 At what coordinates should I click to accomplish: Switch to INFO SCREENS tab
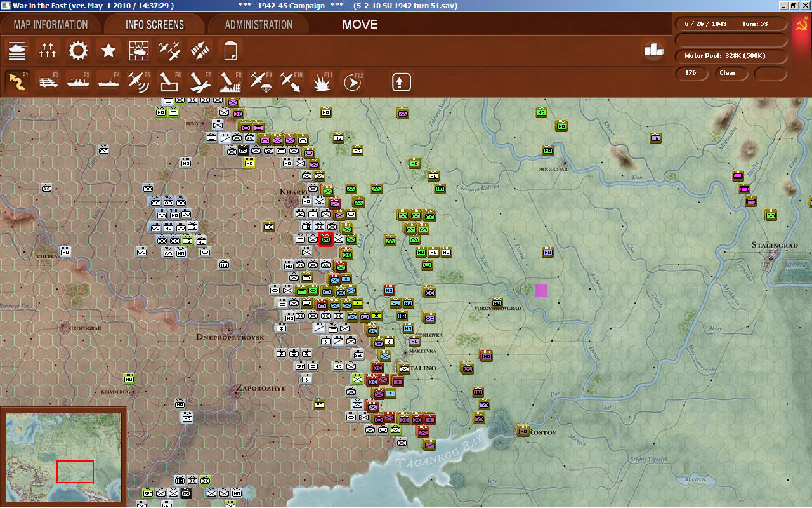155,25
